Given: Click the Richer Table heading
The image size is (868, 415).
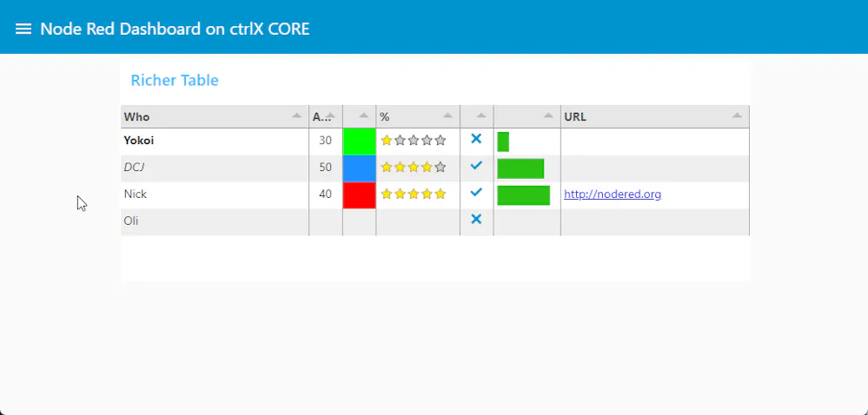Looking at the screenshot, I should coord(175,80).
